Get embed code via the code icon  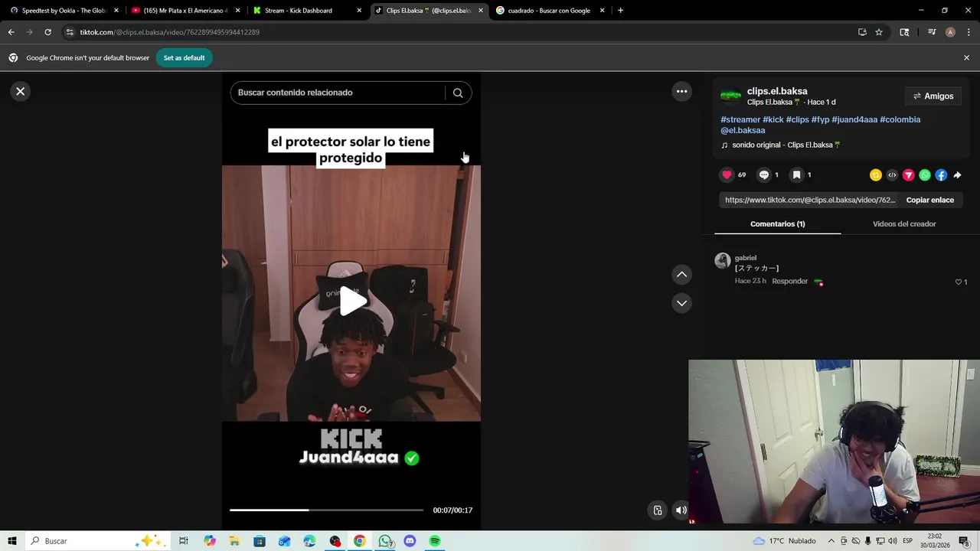point(892,175)
